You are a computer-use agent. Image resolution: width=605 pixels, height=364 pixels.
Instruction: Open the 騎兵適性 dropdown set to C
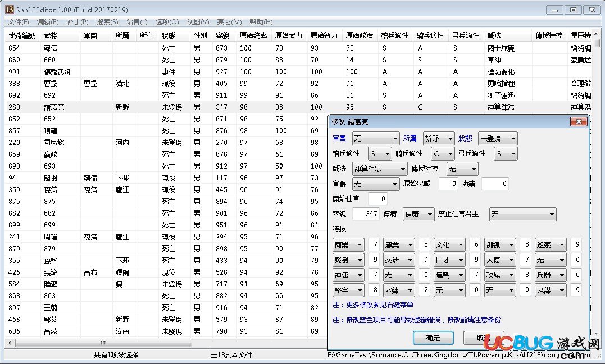tap(442, 153)
